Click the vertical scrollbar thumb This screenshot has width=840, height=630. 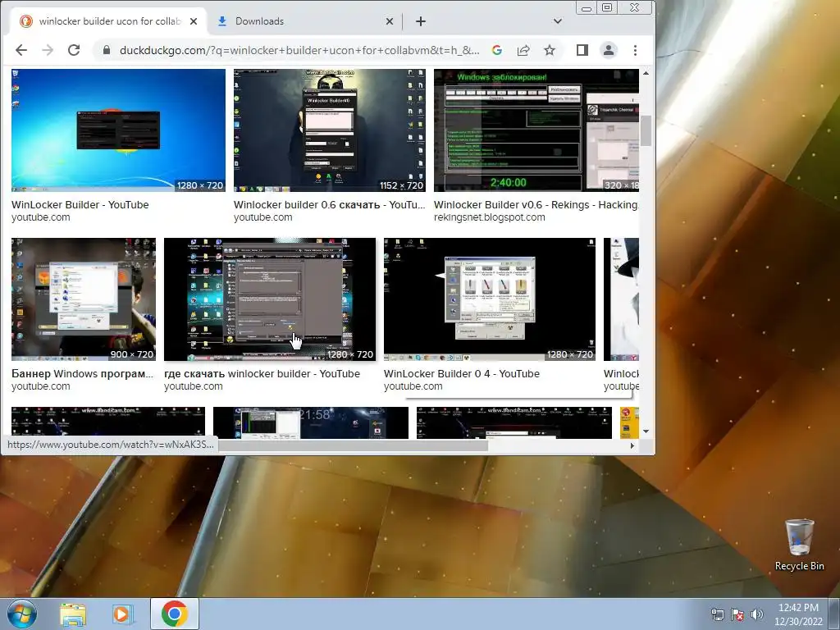pos(646,130)
